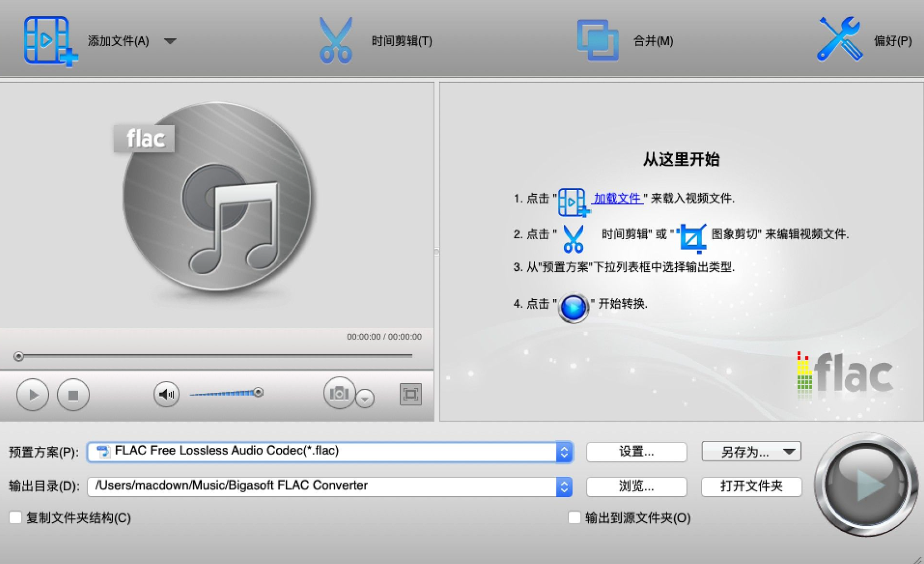Click the crop icon in step 2
924x564 pixels.
692,238
